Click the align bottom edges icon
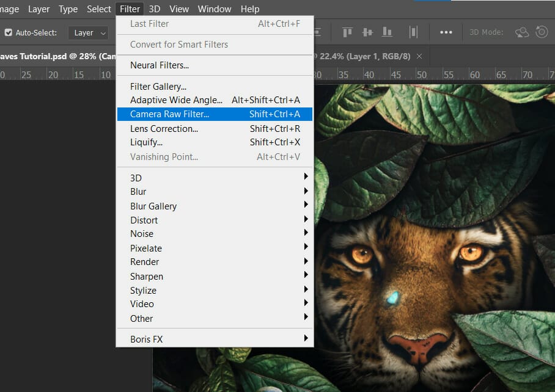Screen dimensions: 555x392 coord(387,32)
